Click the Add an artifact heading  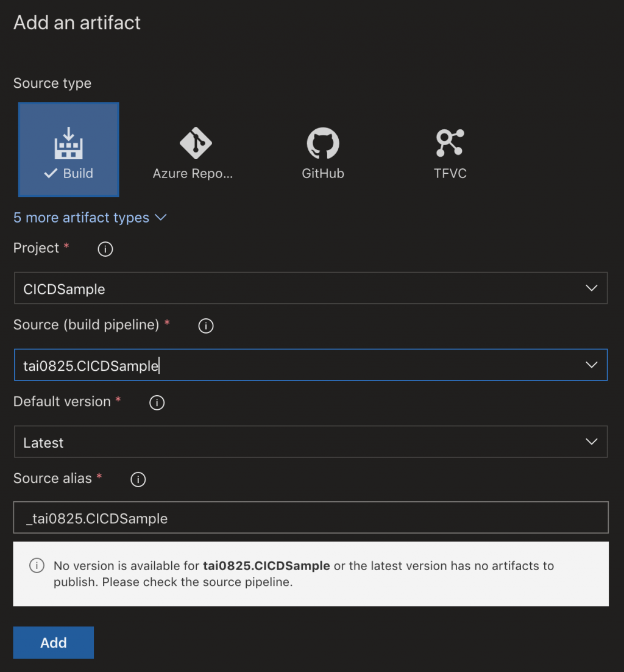point(77,23)
